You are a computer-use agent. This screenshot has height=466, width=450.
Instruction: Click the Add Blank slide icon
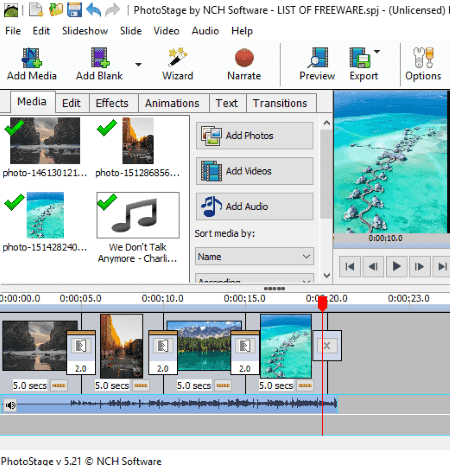[x=100, y=58]
